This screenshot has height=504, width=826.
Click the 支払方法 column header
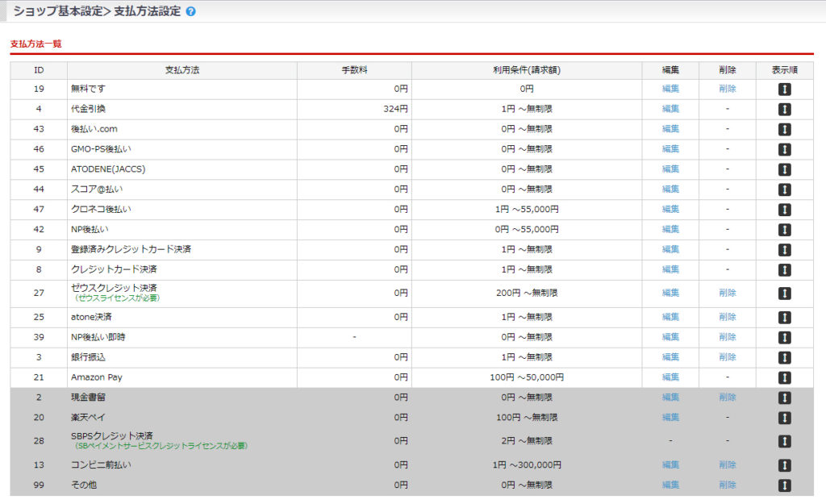(x=181, y=70)
